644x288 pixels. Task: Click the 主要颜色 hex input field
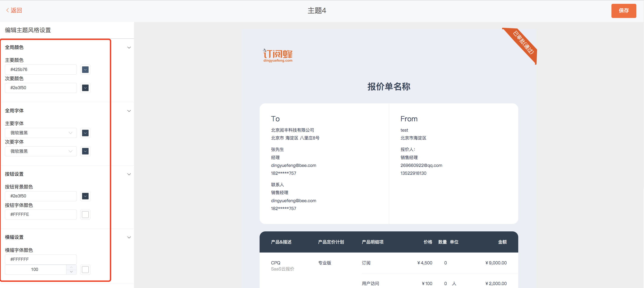pyautogui.click(x=41, y=70)
